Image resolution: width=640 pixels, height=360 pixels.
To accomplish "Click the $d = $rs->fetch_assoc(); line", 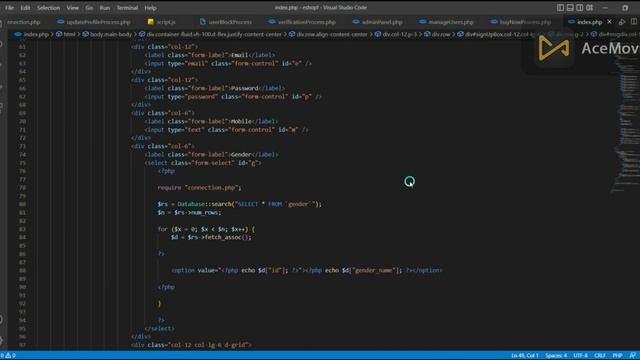I will point(211,238).
